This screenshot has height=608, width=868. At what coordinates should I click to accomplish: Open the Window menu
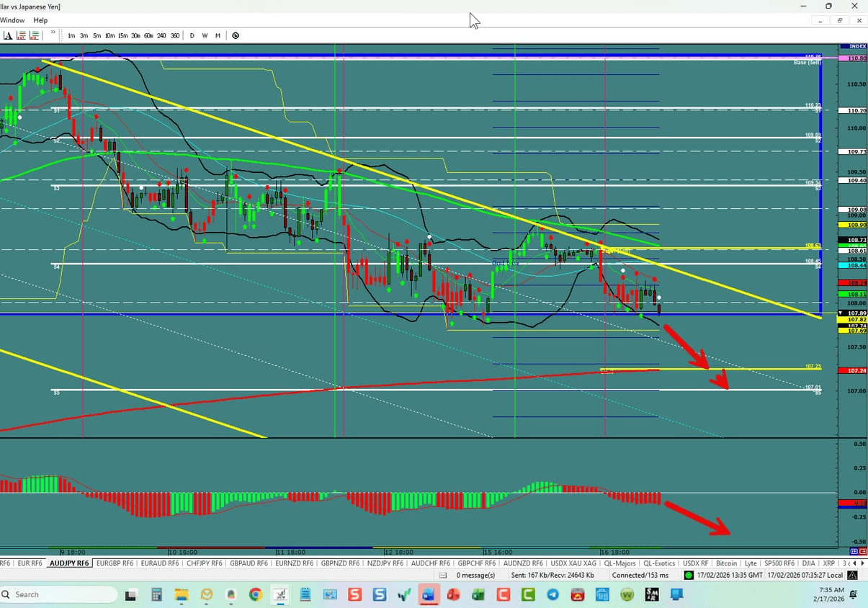click(12, 20)
